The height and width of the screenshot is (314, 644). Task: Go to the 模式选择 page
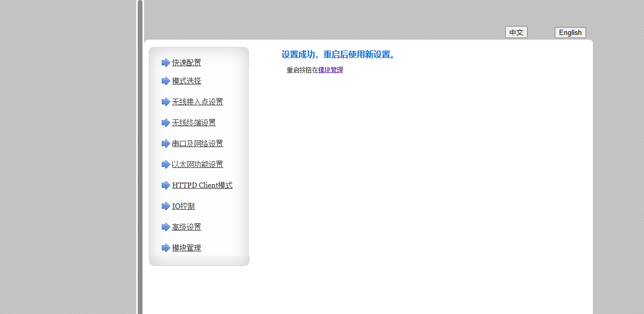186,81
